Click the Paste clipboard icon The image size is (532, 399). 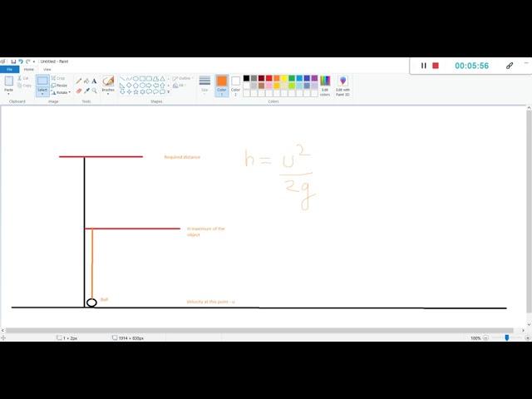pos(8,81)
